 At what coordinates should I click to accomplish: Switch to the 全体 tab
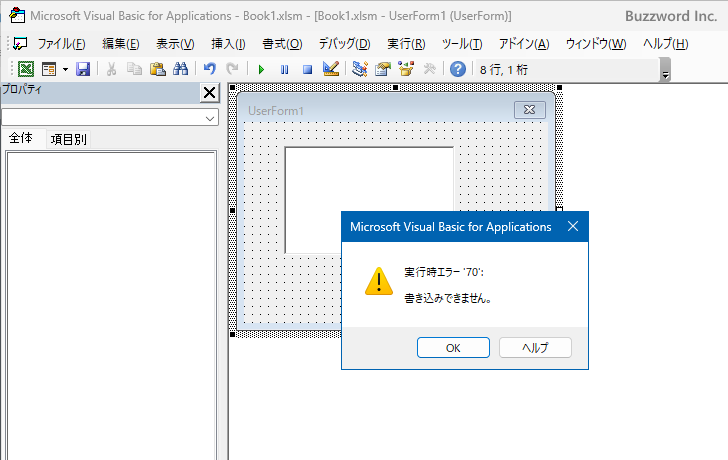(x=21, y=138)
